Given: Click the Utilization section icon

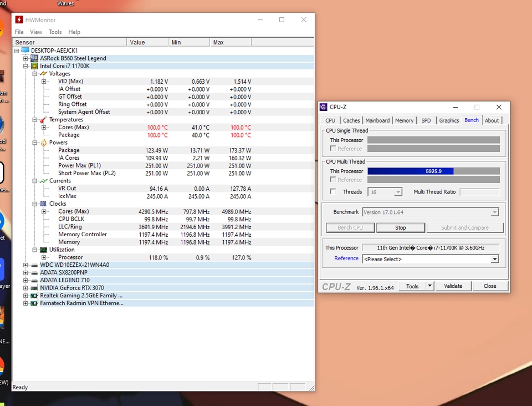Looking at the screenshot, I should [43, 250].
